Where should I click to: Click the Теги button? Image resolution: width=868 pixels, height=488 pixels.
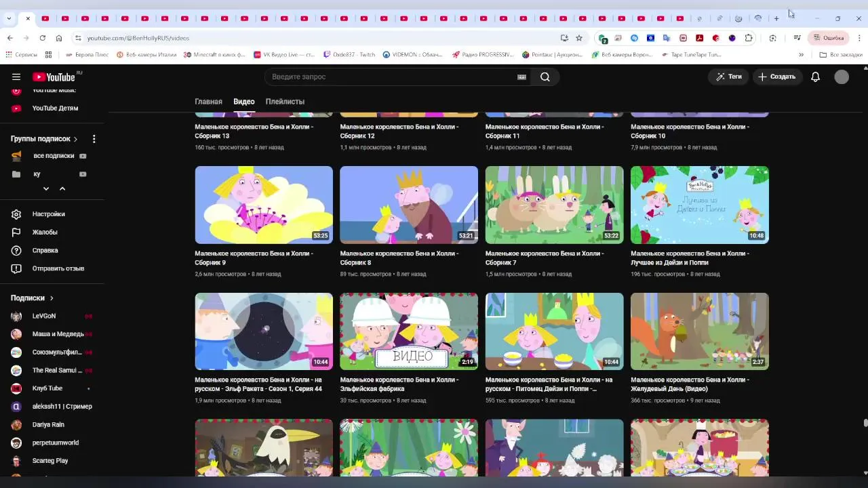pyautogui.click(x=728, y=77)
